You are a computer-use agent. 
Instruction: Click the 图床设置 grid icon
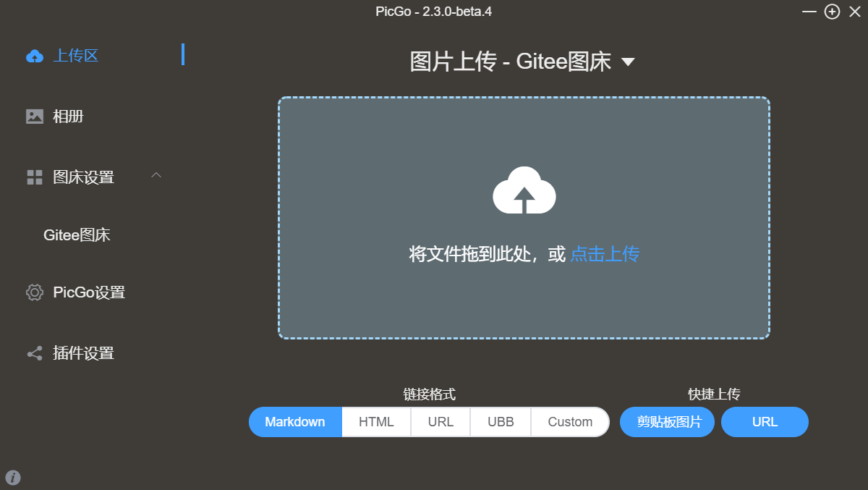[x=34, y=176]
